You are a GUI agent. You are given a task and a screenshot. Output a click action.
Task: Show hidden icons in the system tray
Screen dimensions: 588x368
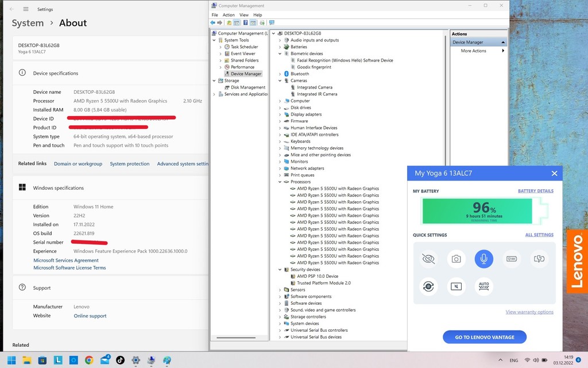point(500,360)
